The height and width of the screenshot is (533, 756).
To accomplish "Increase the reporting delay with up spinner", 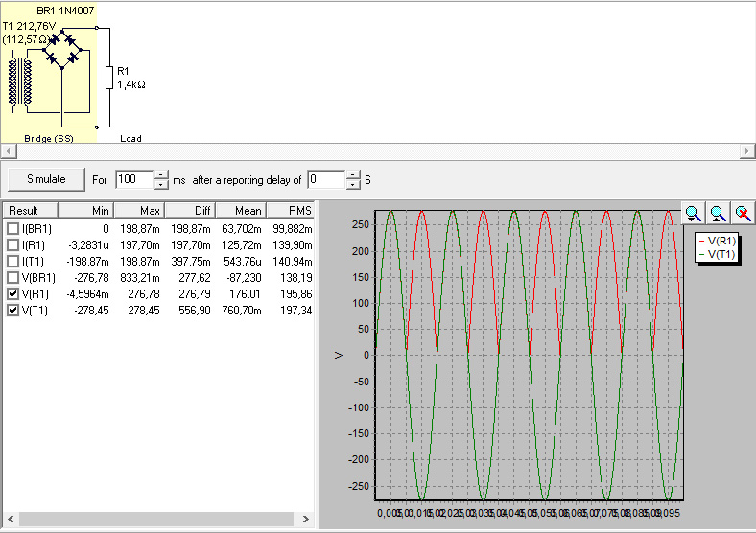I will [x=353, y=174].
